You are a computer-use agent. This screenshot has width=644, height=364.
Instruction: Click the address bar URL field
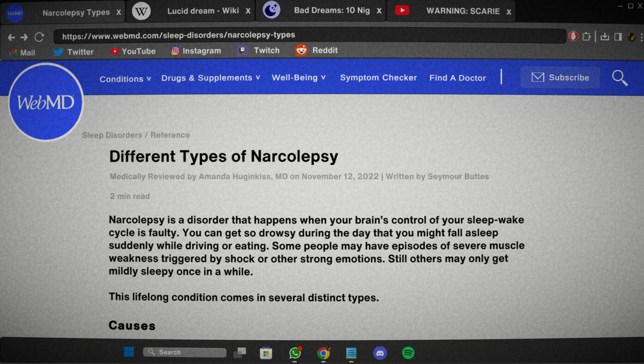(x=309, y=36)
